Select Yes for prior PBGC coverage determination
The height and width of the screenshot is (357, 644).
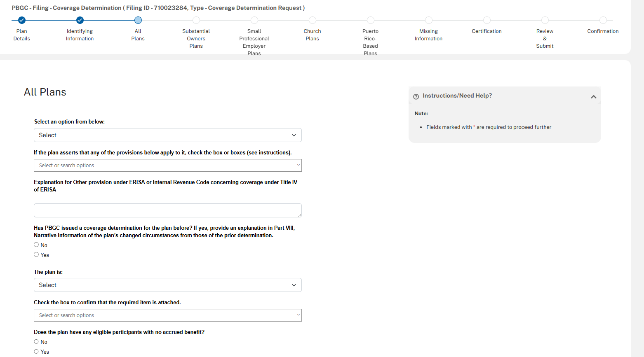pyautogui.click(x=36, y=254)
